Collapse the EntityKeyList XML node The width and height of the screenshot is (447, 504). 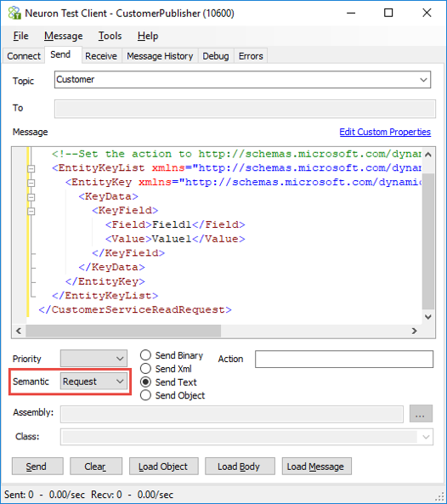(x=31, y=168)
